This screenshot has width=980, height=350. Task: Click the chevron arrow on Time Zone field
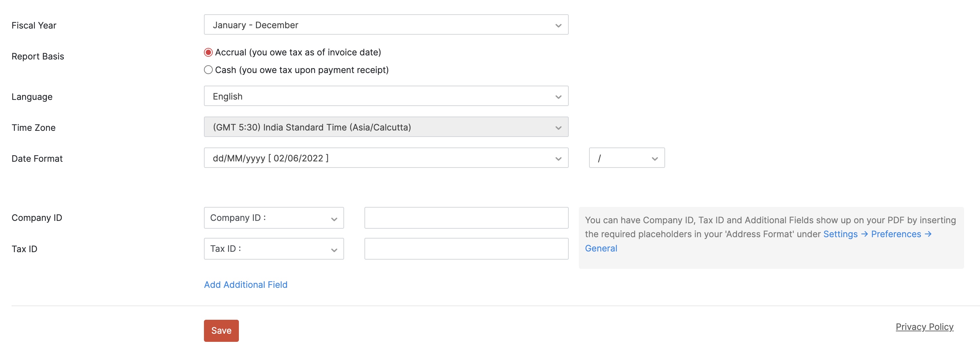[558, 127]
